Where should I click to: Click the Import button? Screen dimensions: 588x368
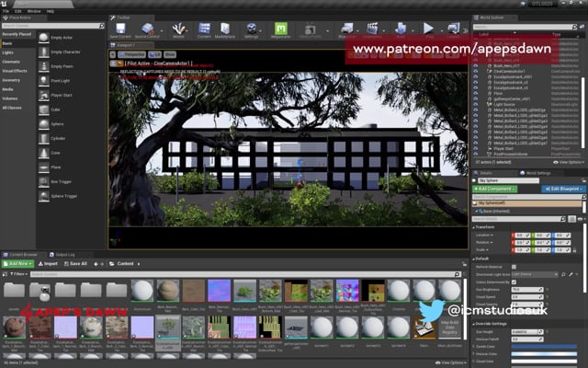tap(48, 264)
